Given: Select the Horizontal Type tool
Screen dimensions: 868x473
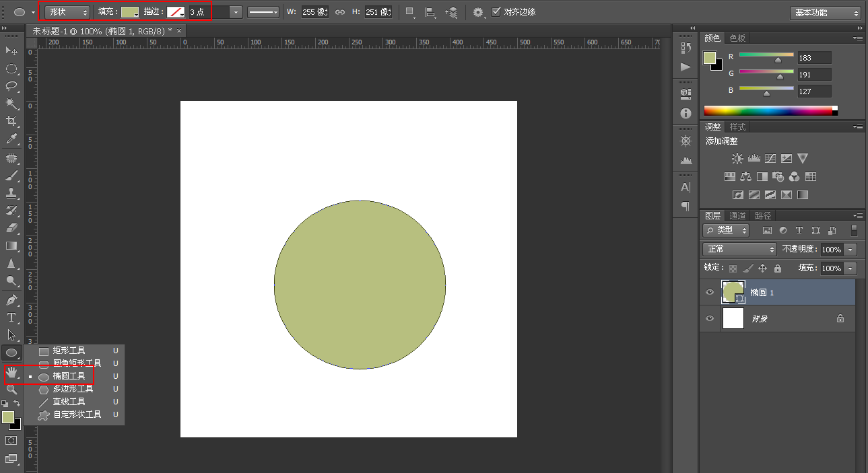Looking at the screenshot, I should [x=11, y=318].
